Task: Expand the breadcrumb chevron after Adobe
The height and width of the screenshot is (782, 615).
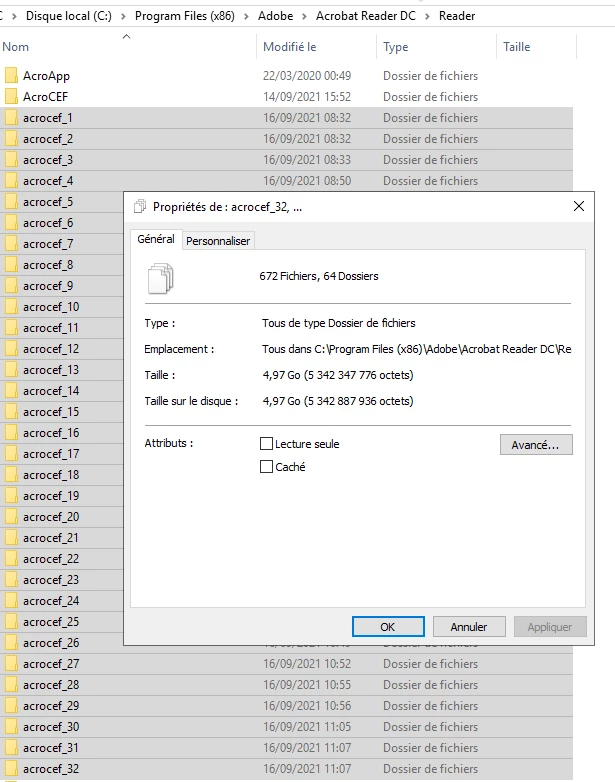Action: (304, 16)
